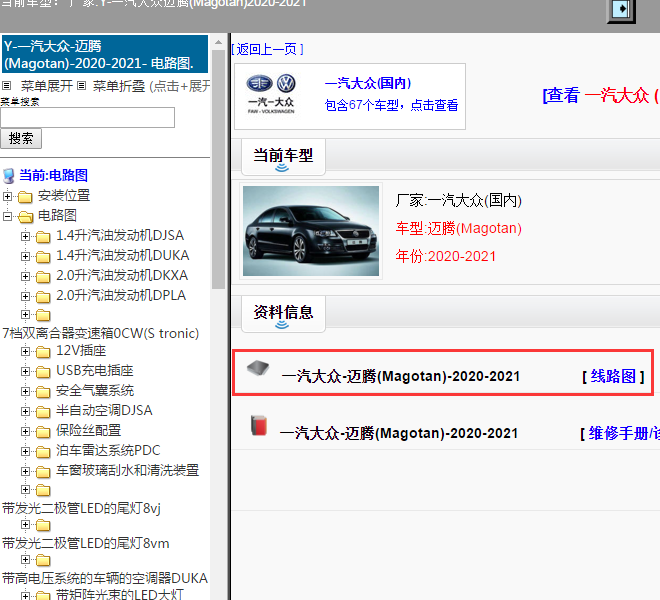Select the 1.4升汽油发动机DJSA tree item
Image resolution: width=660 pixels, height=600 pixels.
coord(120,235)
